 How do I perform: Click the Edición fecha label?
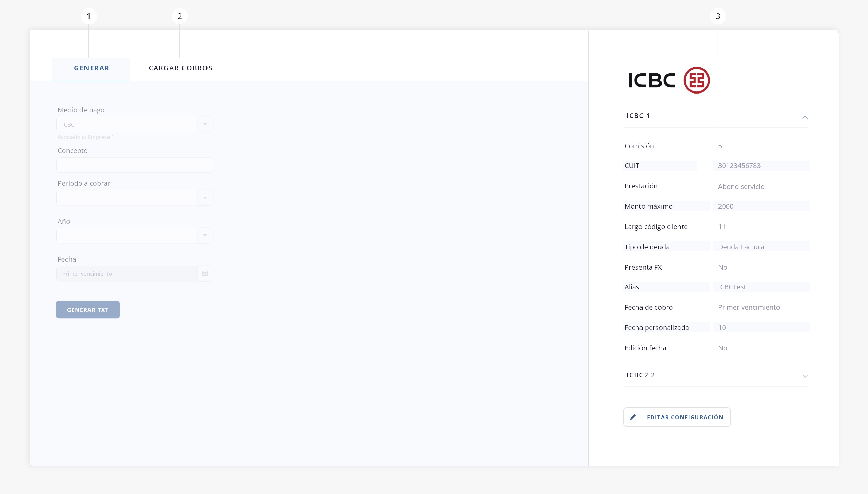pos(645,348)
